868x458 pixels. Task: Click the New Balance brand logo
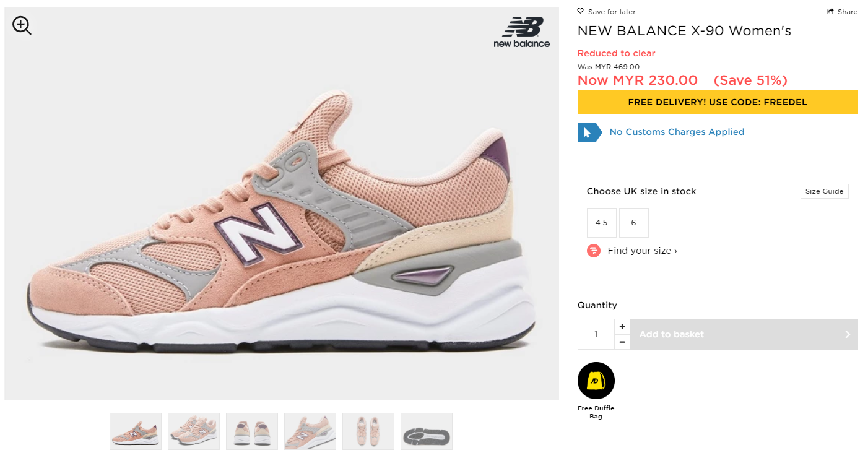tap(522, 32)
